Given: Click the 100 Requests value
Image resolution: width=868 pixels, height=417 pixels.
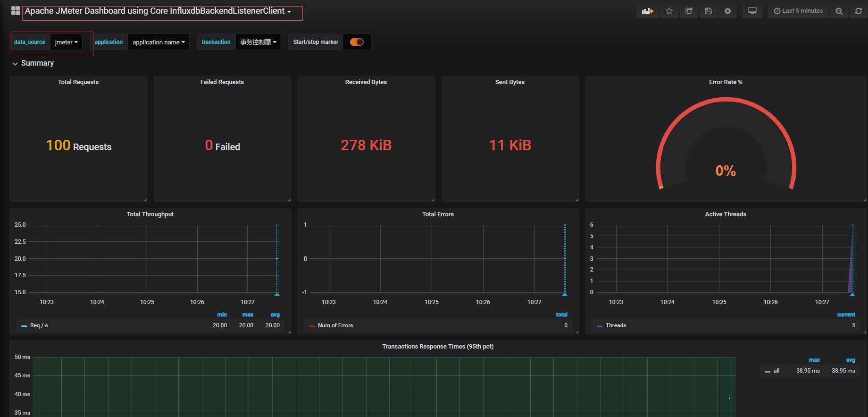Looking at the screenshot, I should tap(79, 145).
